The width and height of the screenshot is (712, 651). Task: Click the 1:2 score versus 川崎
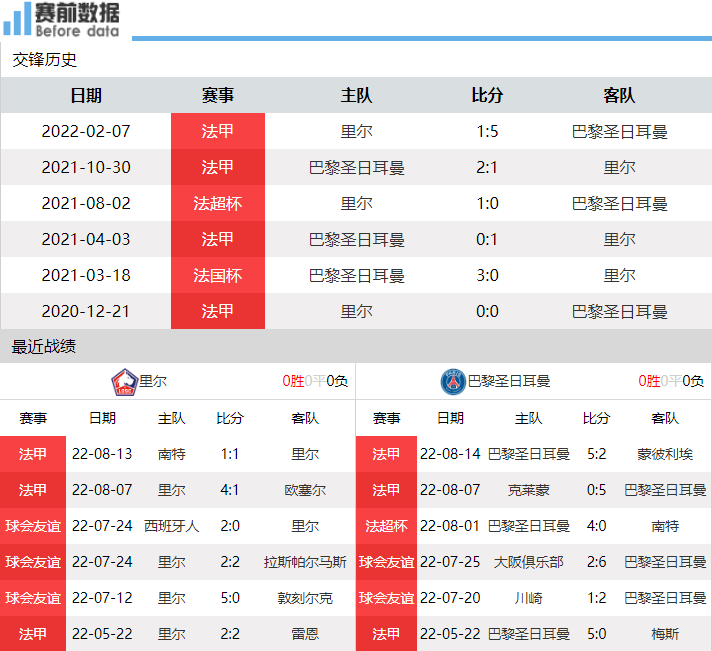[596, 598]
